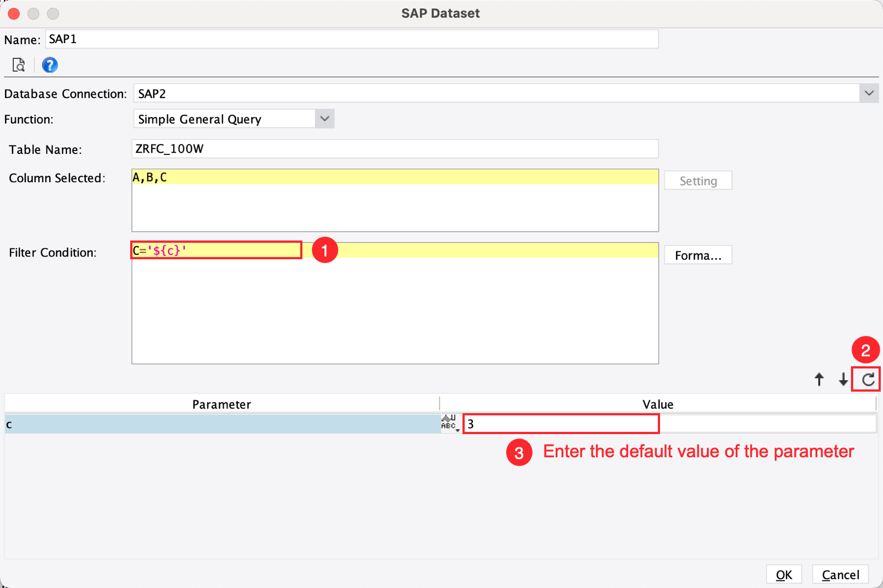The image size is (883, 588).
Task: Expand the Database Connection dropdown arrow
Action: (x=869, y=93)
